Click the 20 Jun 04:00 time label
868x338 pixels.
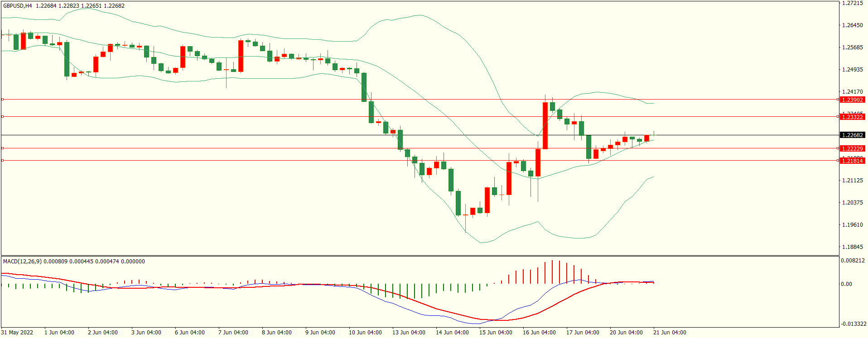coord(626,333)
